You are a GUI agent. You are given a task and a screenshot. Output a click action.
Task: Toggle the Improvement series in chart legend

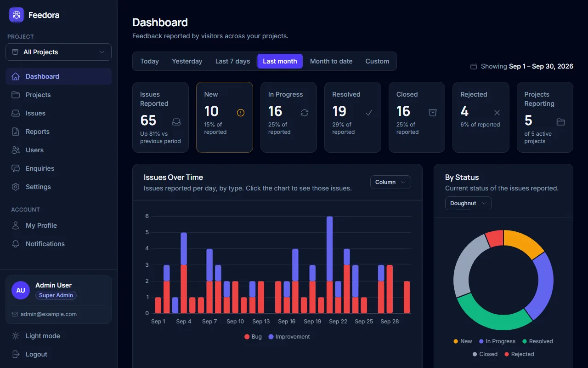[289, 337]
